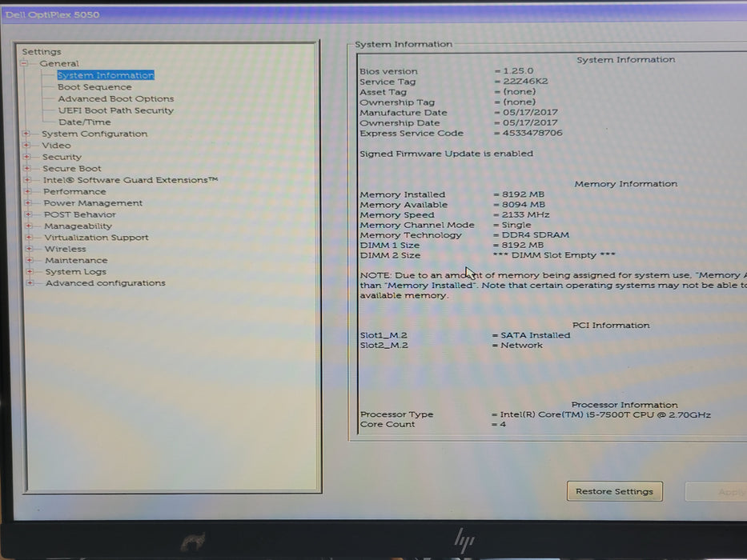Click Memory Speed value 2133 MHz
747x560 pixels.
(x=525, y=214)
